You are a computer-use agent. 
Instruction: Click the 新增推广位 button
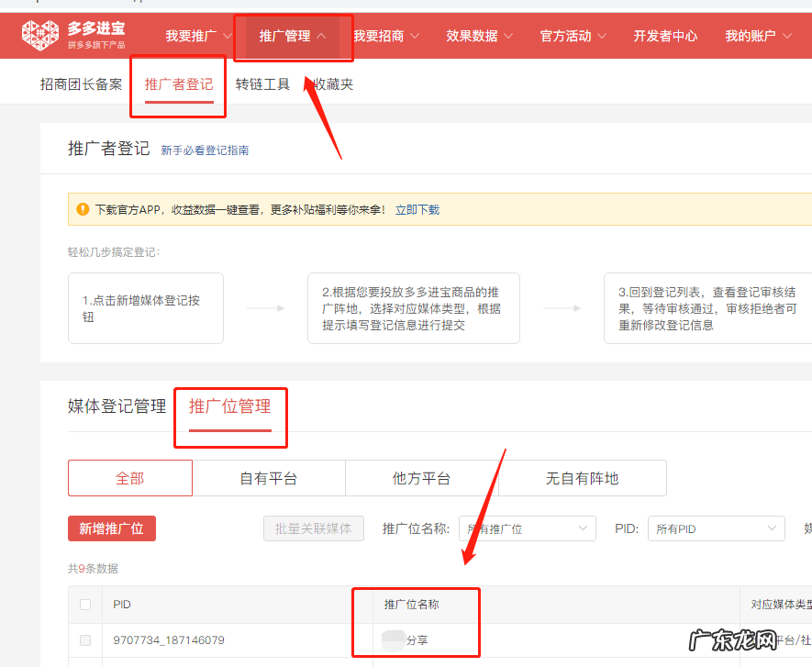111,528
